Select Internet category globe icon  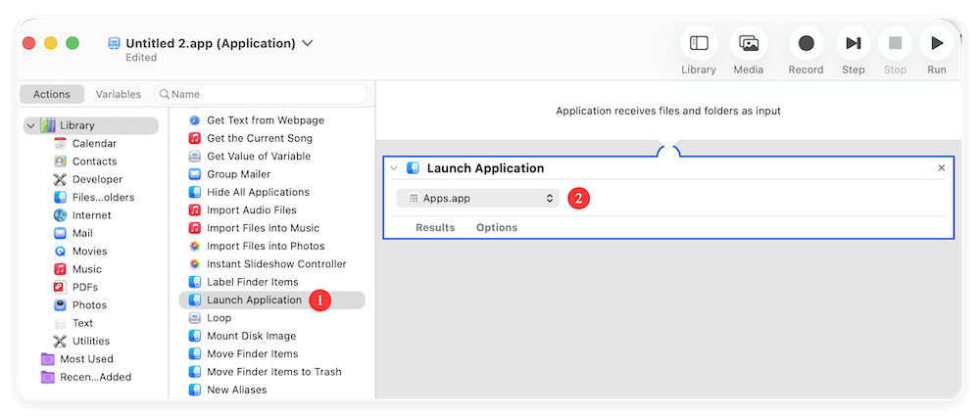[60, 215]
